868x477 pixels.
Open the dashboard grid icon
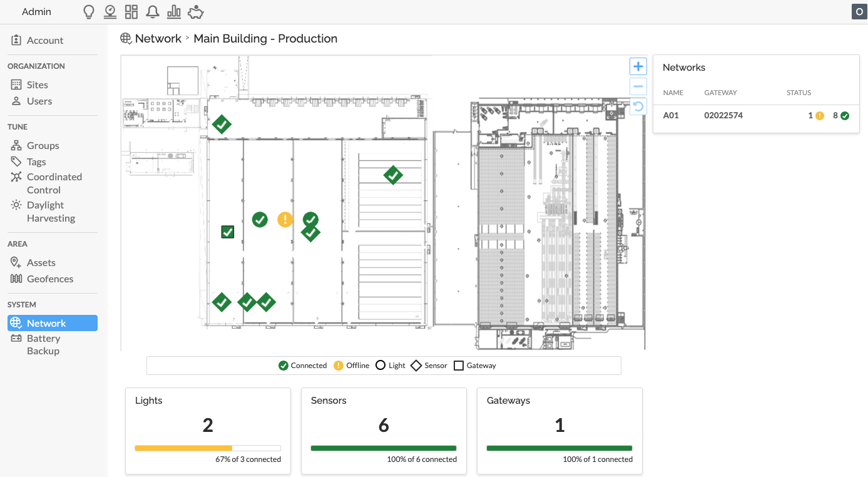pos(131,12)
